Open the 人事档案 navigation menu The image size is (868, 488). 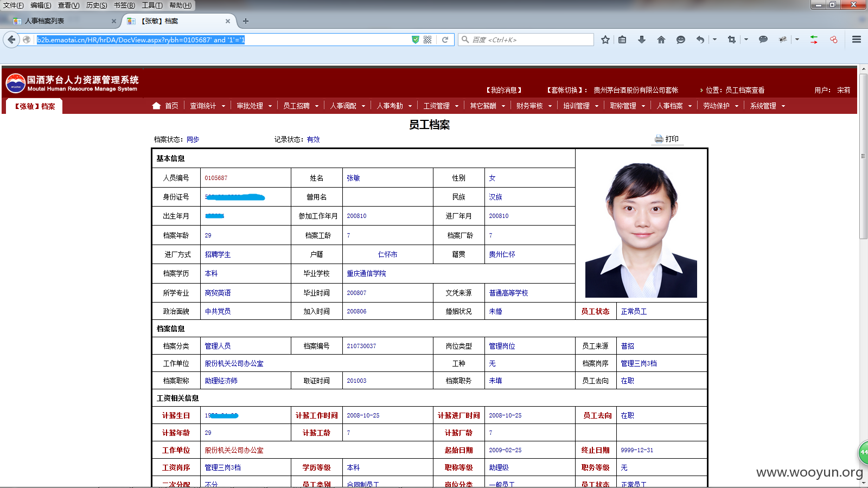coord(669,106)
